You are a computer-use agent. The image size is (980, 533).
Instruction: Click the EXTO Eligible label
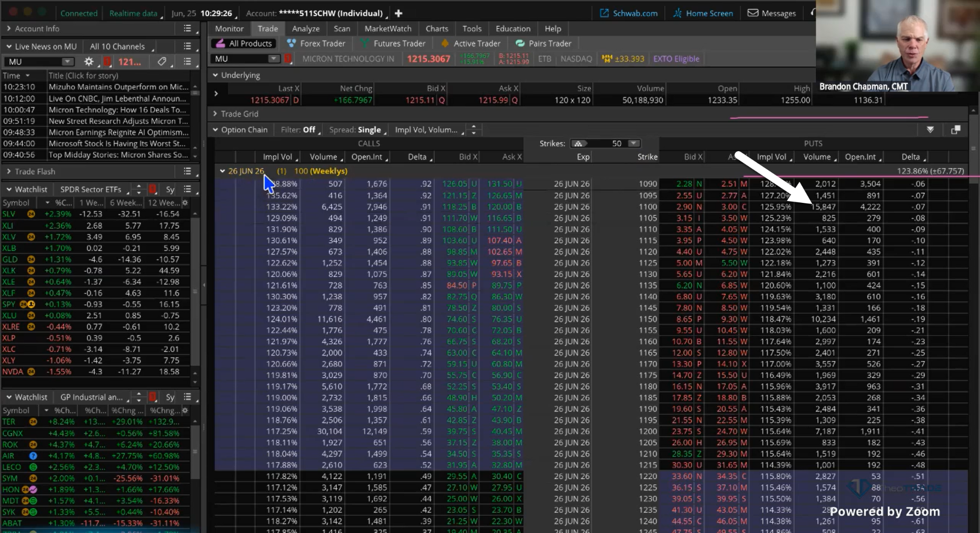click(676, 59)
